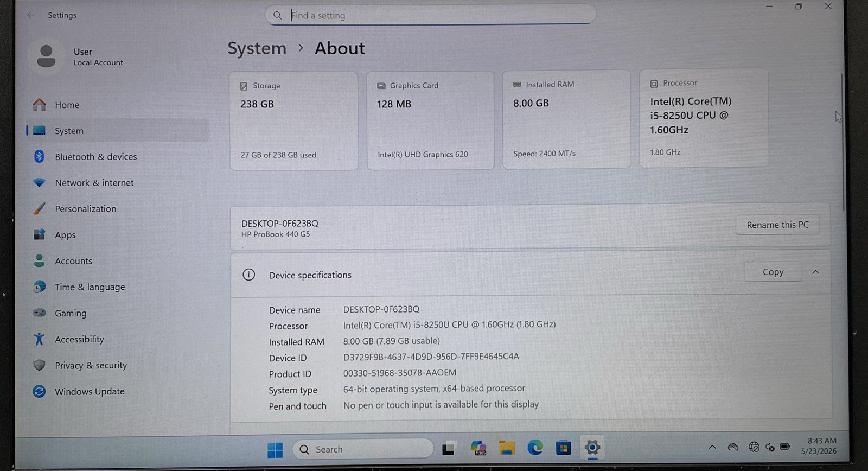Open the Accessibility figure icon
Viewport: 868px width, 471px height.
pos(39,339)
